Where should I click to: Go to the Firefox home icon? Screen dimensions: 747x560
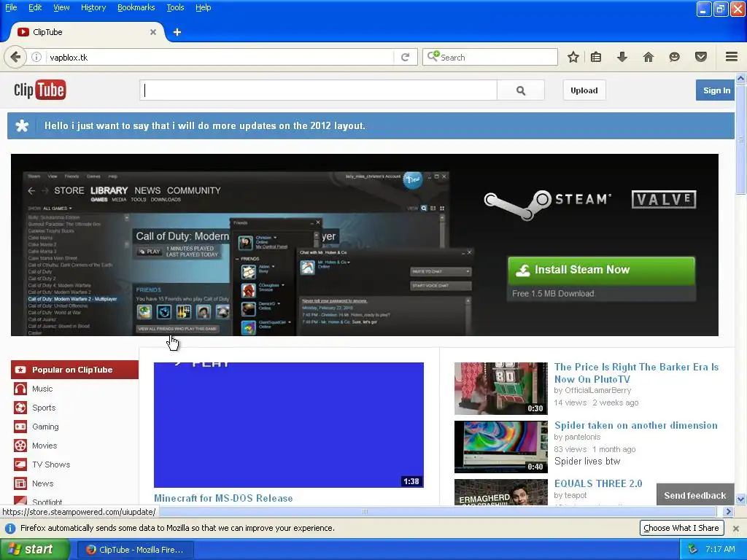tap(648, 57)
